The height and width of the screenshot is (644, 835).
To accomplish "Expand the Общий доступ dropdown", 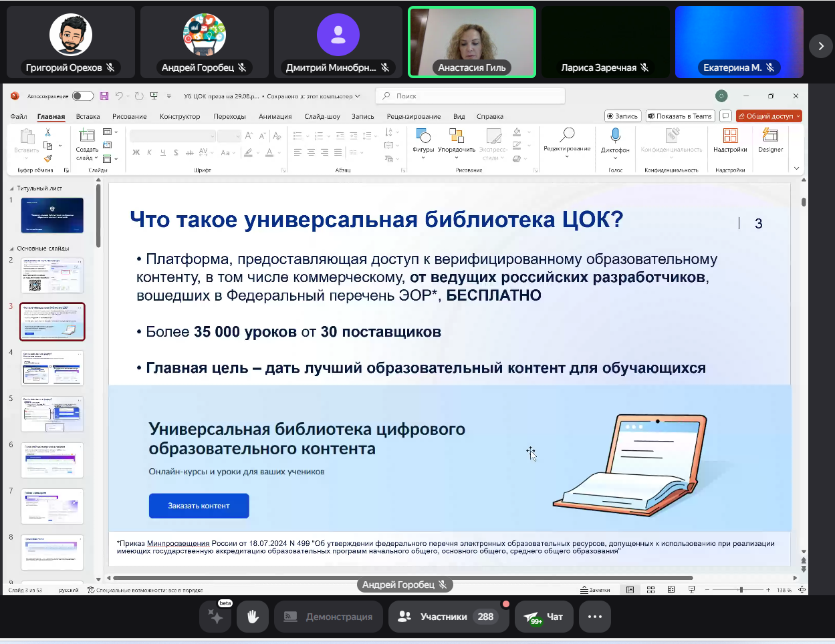I will [x=798, y=116].
